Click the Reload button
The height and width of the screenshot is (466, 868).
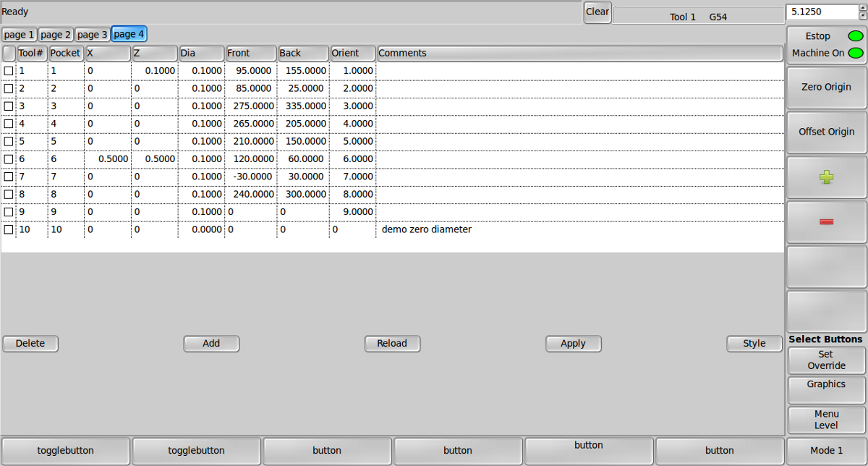[x=392, y=344]
